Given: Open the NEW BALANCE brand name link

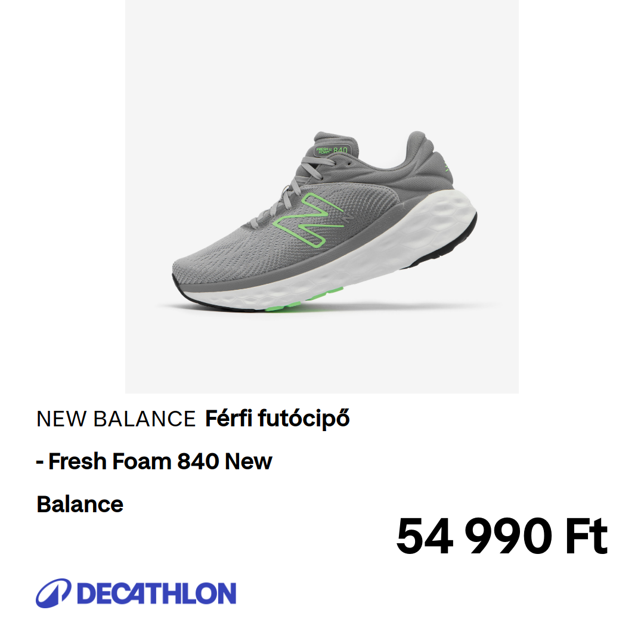Looking at the screenshot, I should (116, 419).
